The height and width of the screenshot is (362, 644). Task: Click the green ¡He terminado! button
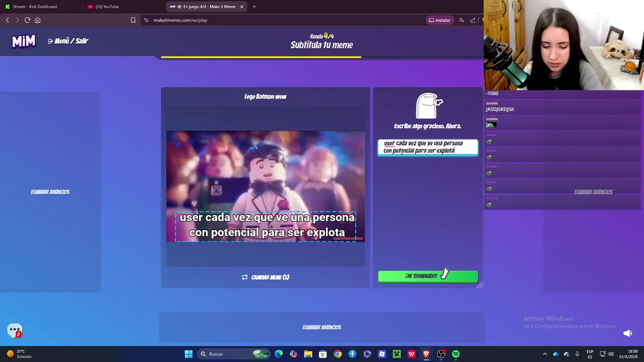pyautogui.click(x=428, y=276)
